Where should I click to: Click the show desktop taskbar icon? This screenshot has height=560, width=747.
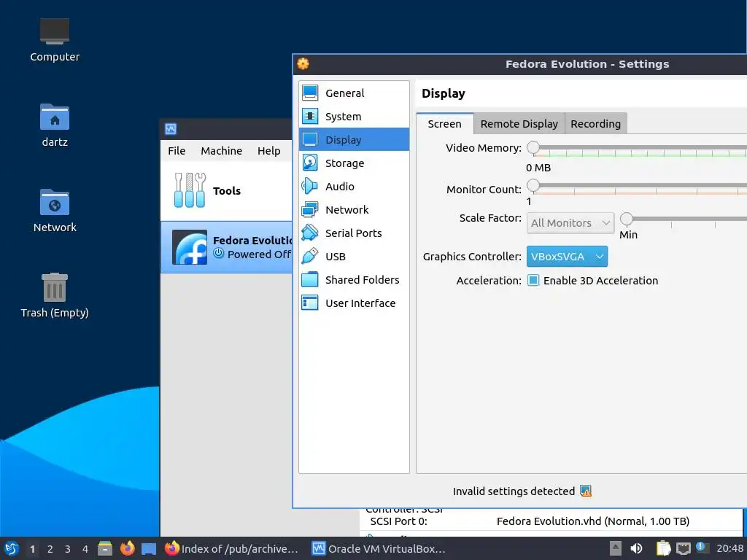(x=149, y=549)
